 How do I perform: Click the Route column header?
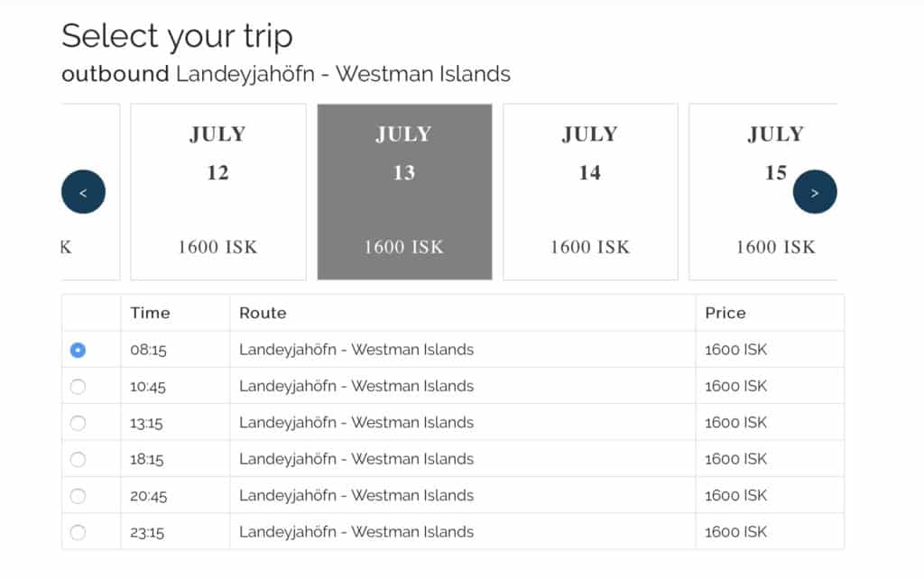tap(263, 313)
